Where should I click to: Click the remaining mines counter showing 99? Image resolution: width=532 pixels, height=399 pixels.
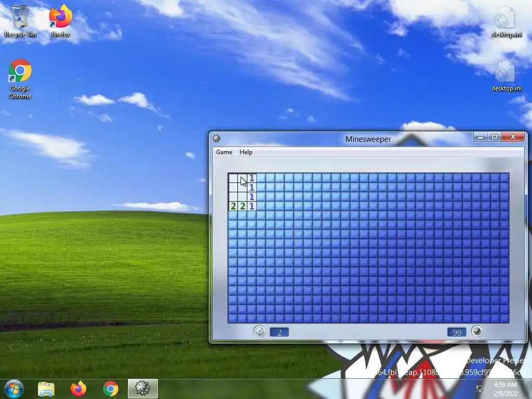click(x=457, y=332)
